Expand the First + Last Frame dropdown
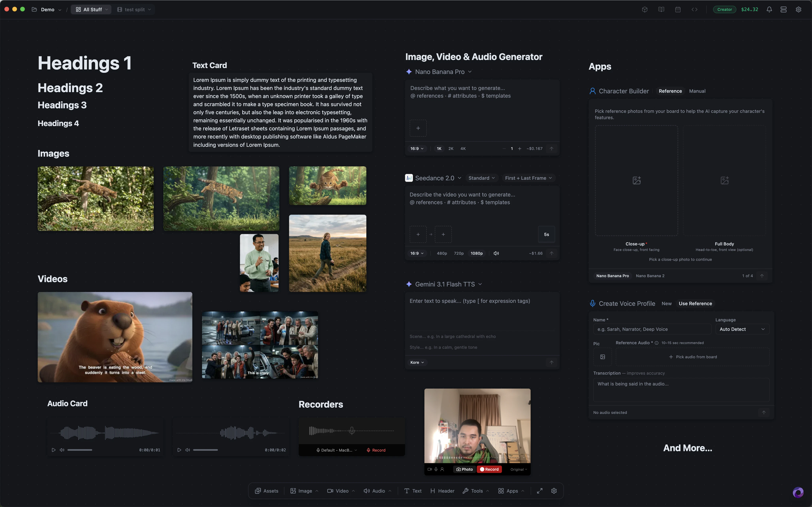The width and height of the screenshot is (812, 507). tap(528, 178)
